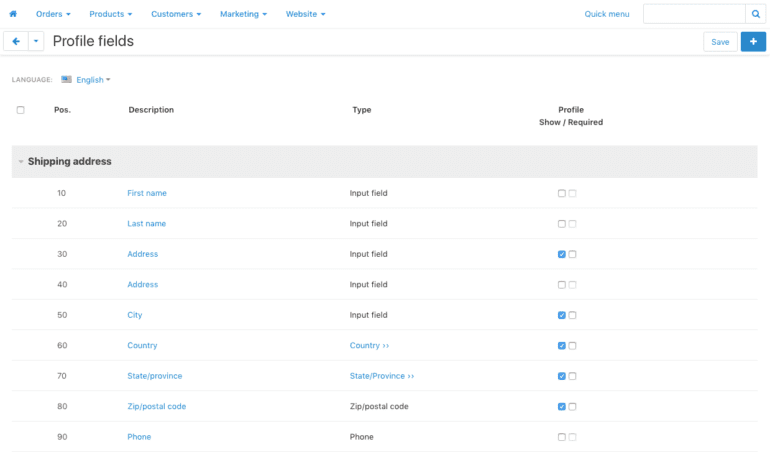Click the Save button
Viewport: 770px width, 452px height.
pyautogui.click(x=720, y=42)
